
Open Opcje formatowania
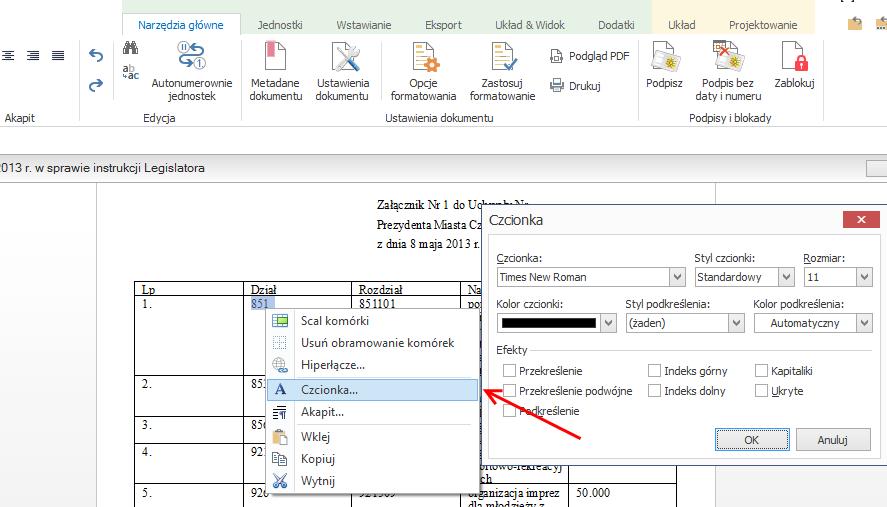pyautogui.click(x=423, y=71)
